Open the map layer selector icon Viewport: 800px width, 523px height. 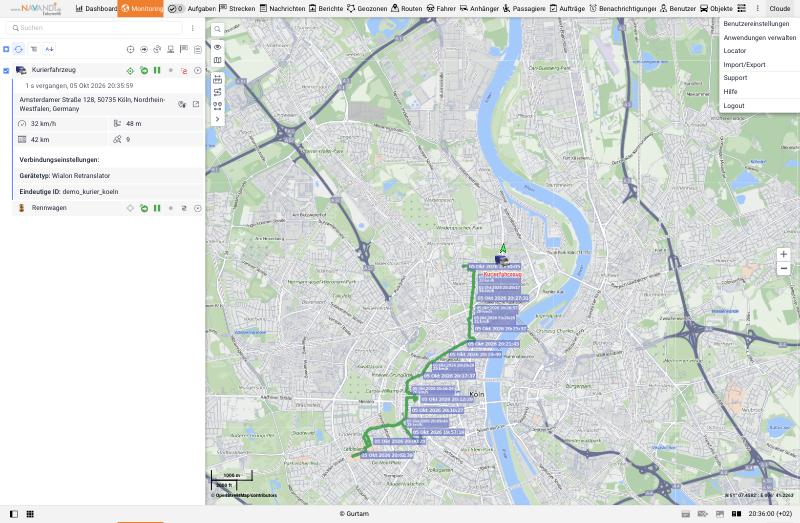tap(217, 60)
